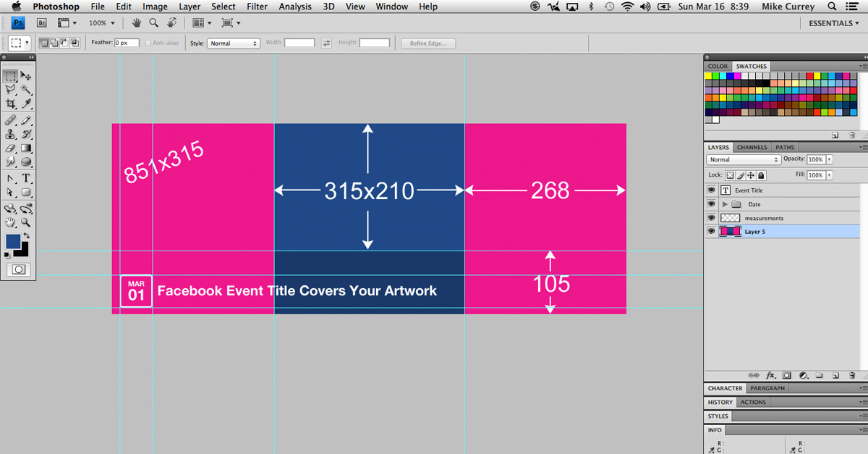Hide the Event Title layer
868x454 pixels.
pyautogui.click(x=711, y=190)
